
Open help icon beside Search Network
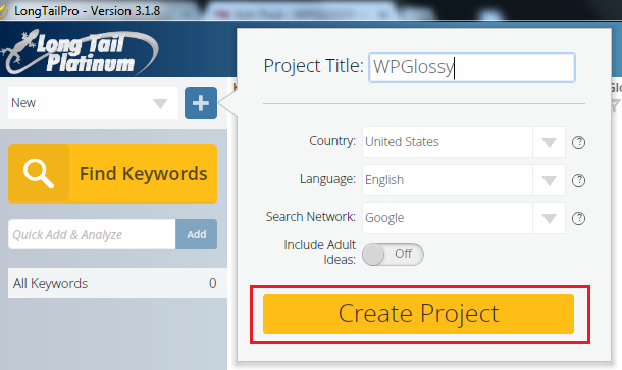578,218
